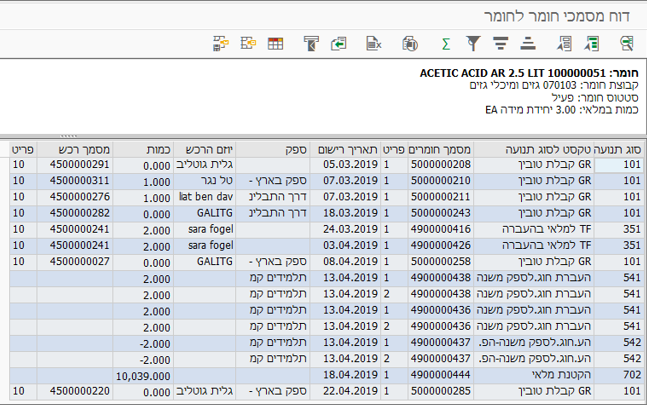
Task: Click requester 'lat ben dav'
Action: 206,197
